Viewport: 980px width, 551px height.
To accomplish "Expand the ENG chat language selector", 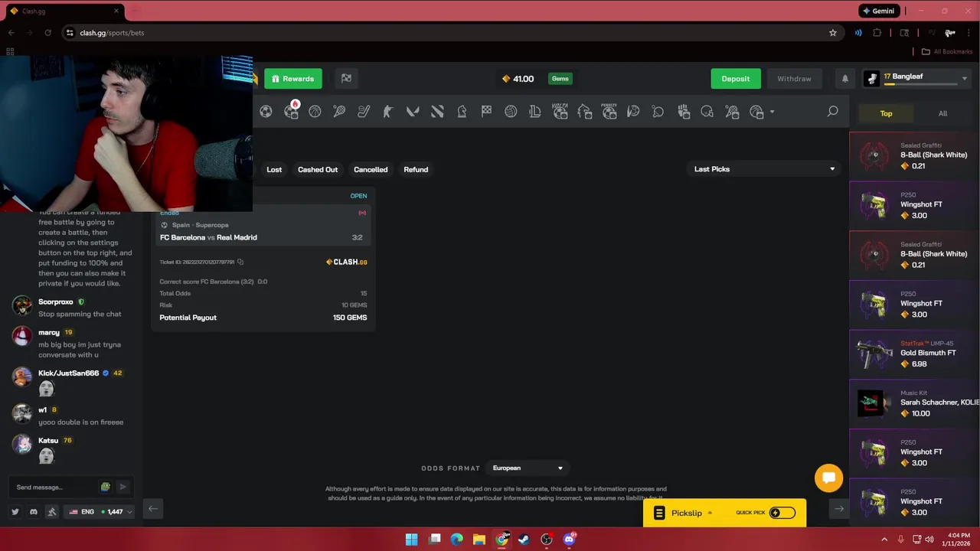I will point(100,512).
